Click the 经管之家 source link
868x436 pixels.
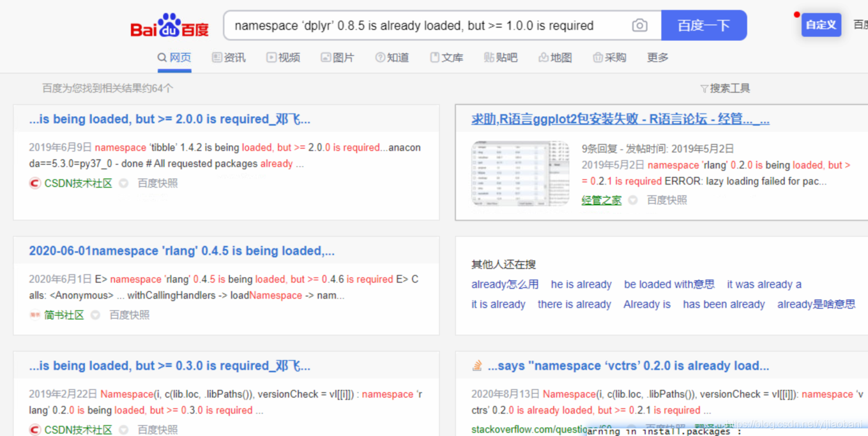pyautogui.click(x=601, y=200)
